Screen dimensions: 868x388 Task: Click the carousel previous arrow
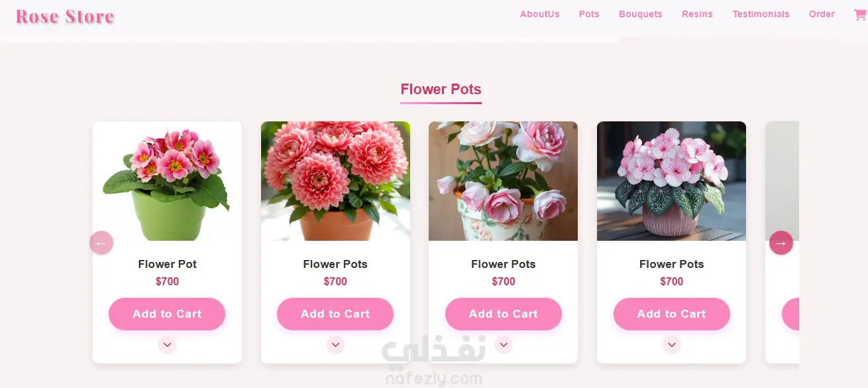pyautogui.click(x=101, y=243)
